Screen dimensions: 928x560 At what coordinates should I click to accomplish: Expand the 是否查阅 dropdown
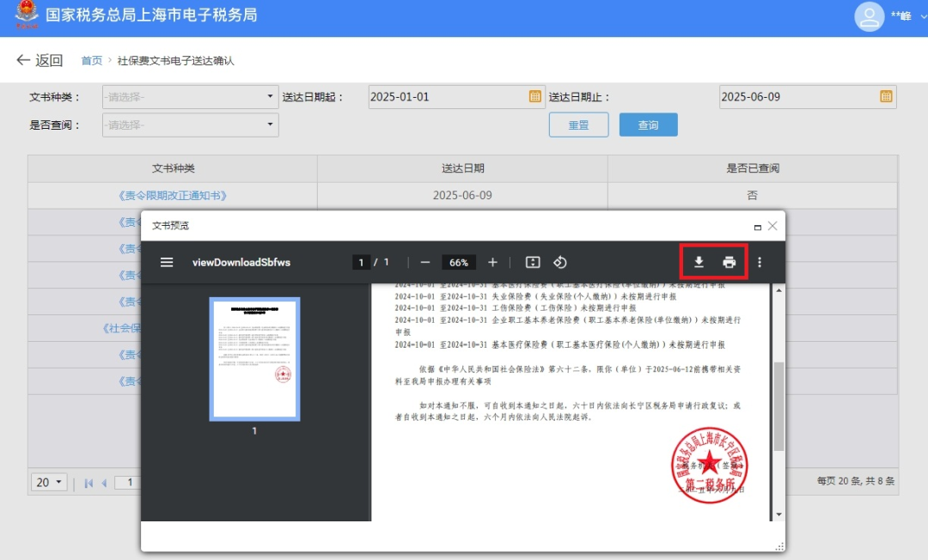(271, 125)
